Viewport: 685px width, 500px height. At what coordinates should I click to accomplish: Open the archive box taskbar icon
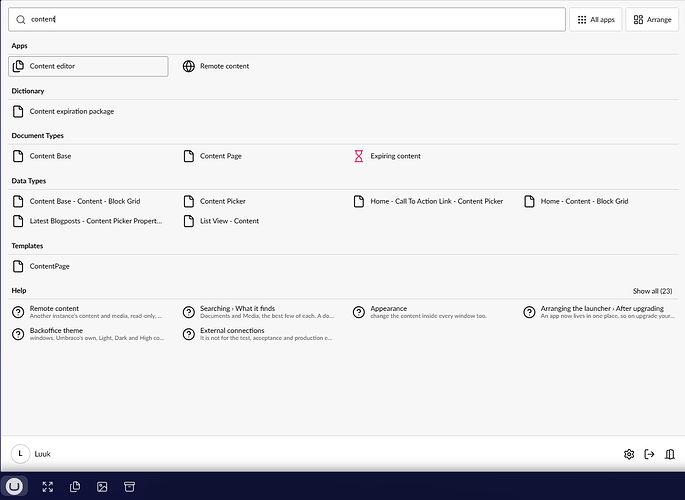129,486
